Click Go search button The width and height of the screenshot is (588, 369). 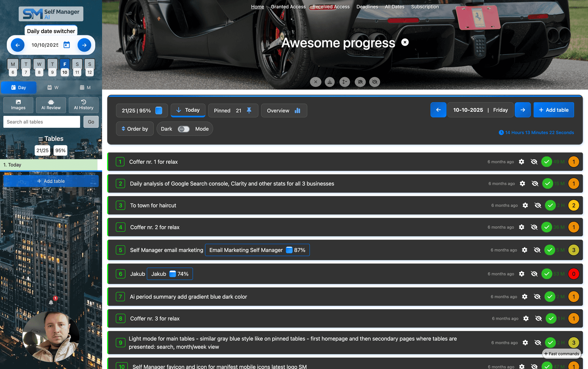[91, 122]
